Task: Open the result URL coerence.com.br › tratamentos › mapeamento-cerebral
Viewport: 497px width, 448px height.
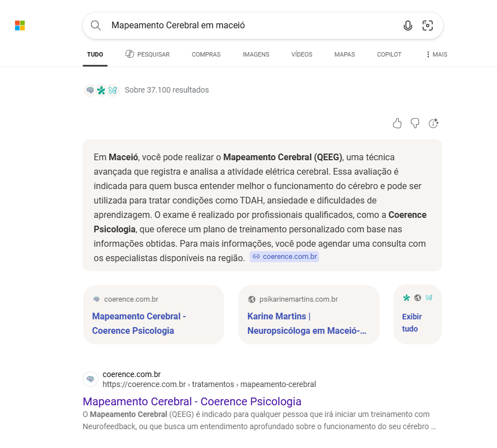Action: tap(209, 384)
